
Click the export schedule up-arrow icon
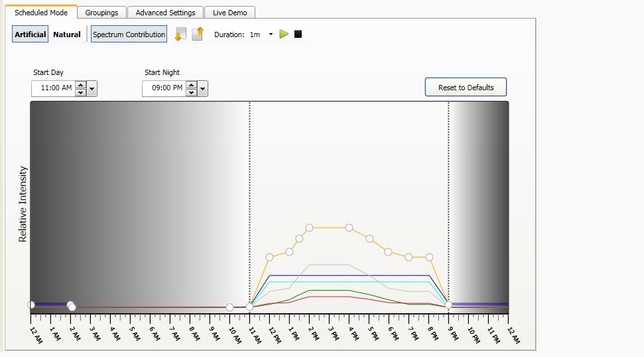click(x=198, y=34)
